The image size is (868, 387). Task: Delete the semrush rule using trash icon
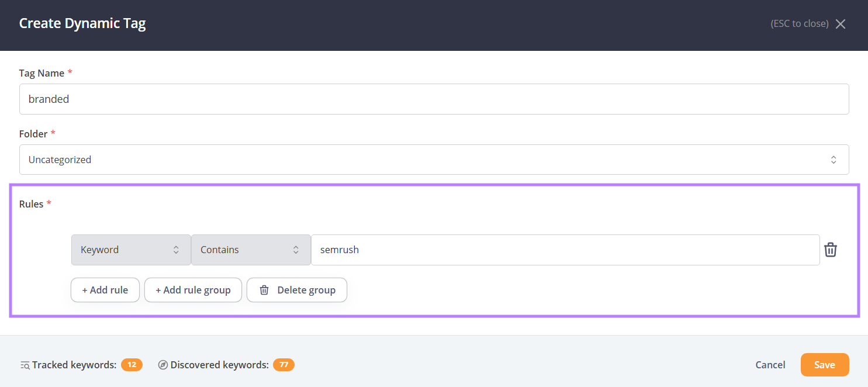tap(831, 250)
